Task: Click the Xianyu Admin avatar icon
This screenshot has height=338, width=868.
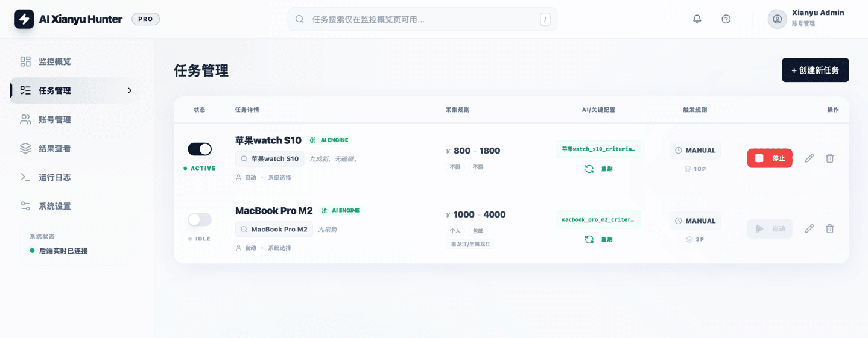Action: (x=777, y=19)
